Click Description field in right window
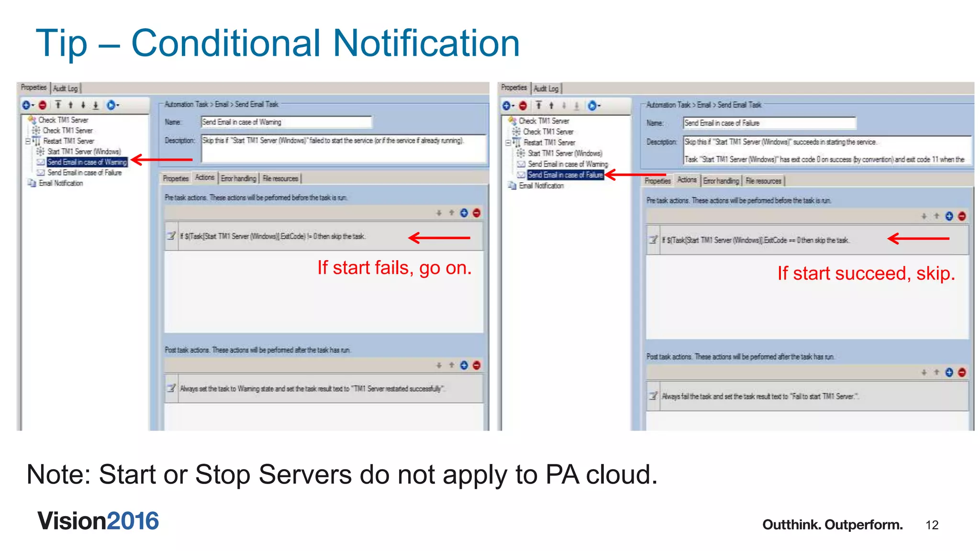 pos(827,151)
